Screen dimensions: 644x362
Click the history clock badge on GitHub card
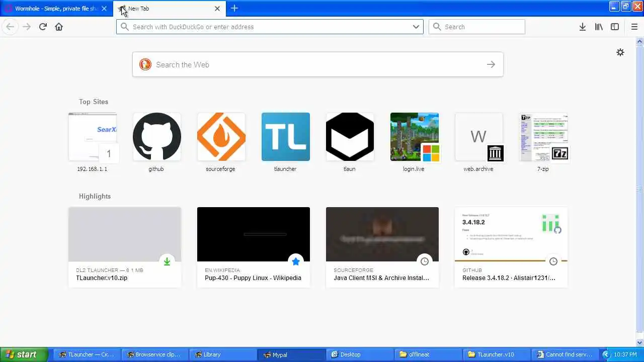(553, 261)
